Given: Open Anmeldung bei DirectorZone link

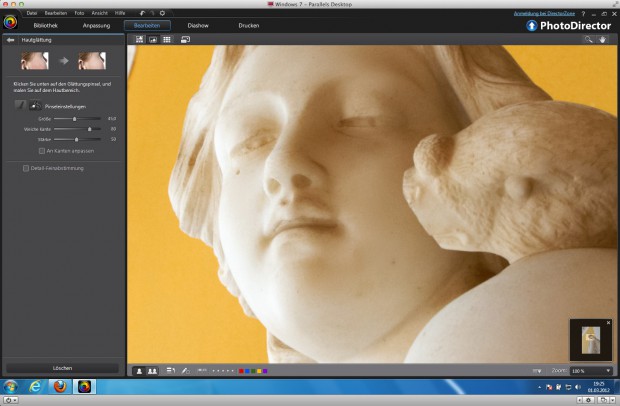Looking at the screenshot, I should click(544, 13).
